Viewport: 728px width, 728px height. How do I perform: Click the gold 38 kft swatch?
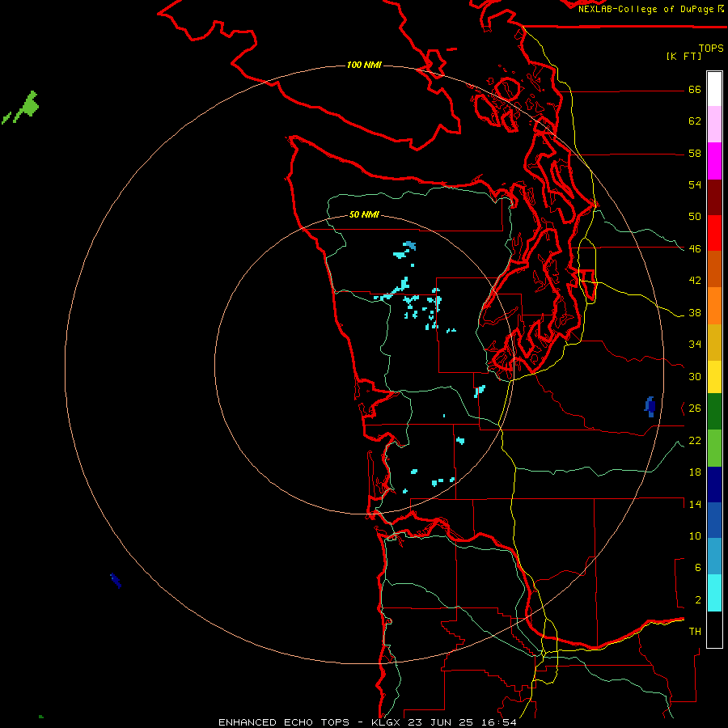click(x=714, y=342)
